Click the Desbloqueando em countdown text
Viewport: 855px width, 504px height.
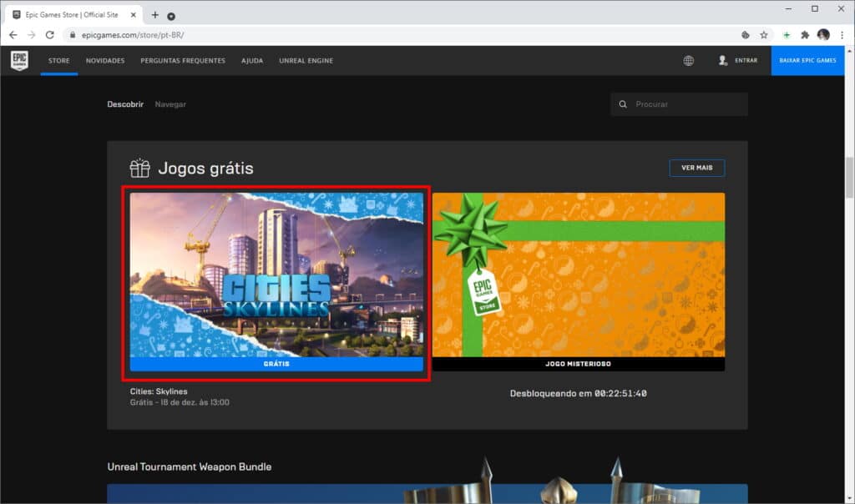click(579, 393)
